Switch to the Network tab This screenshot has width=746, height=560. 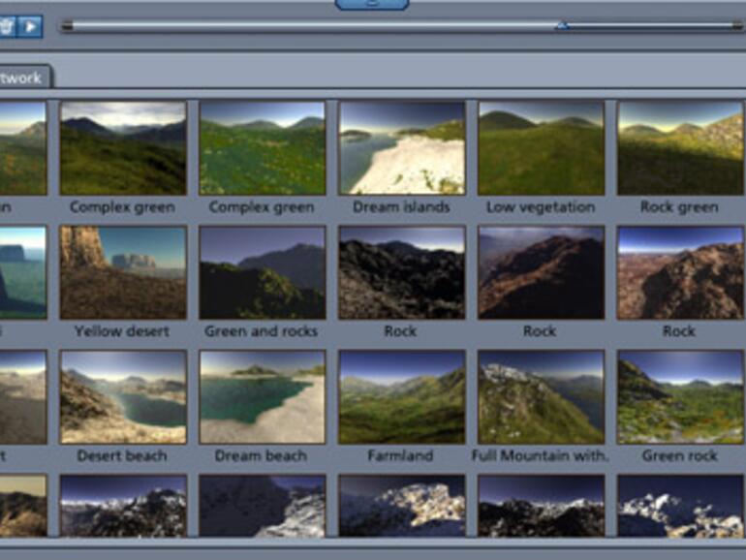[23, 78]
